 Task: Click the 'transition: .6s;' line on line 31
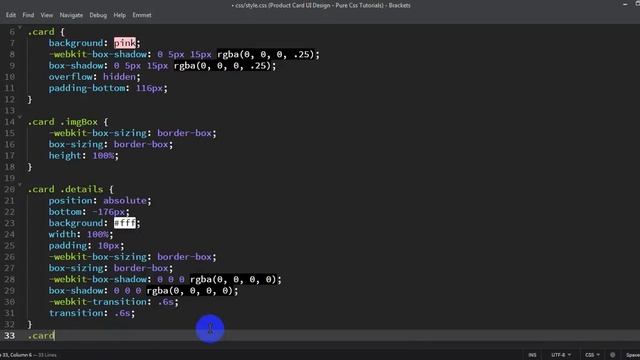(92, 313)
